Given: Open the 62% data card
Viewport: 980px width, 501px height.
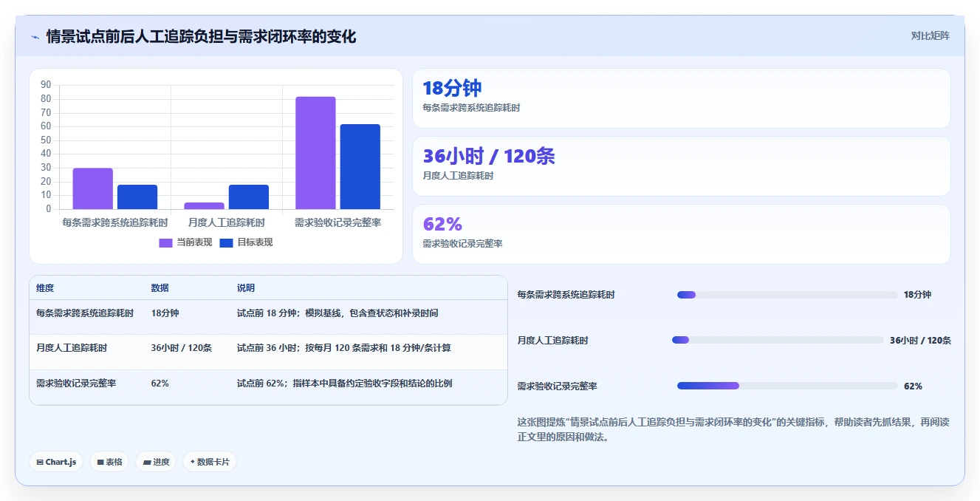Looking at the screenshot, I should (681, 234).
